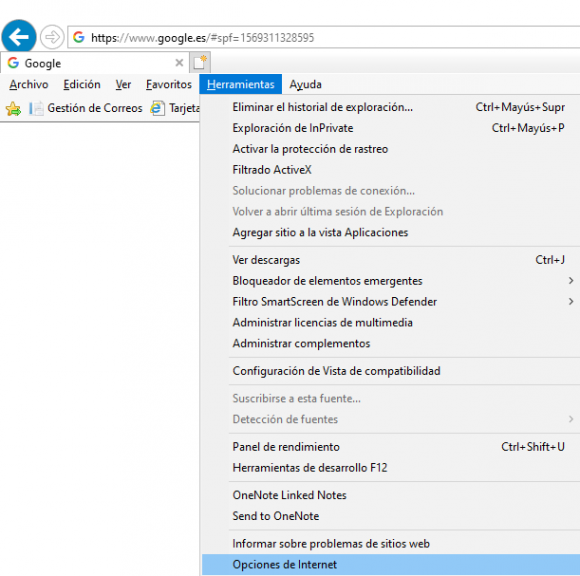The height and width of the screenshot is (576, 580).
Task: Open the Favoritos menu
Action: [x=169, y=84]
